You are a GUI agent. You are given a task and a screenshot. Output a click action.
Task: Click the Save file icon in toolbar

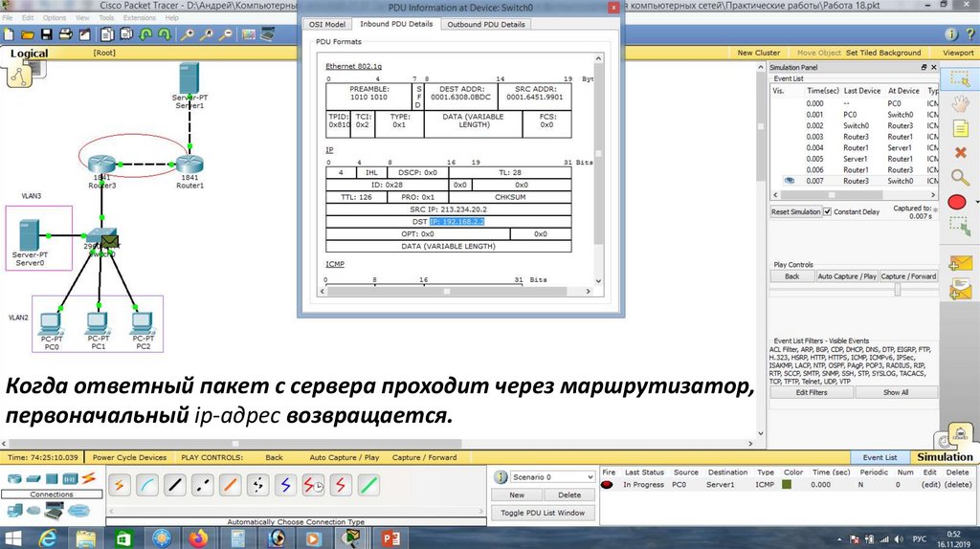[x=43, y=33]
